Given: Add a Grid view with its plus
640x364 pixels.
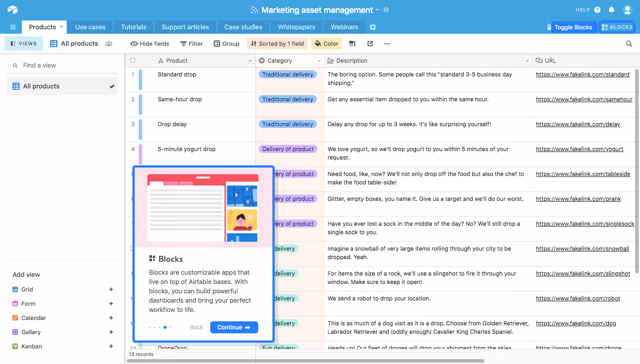Looking at the screenshot, I should pos(111,289).
